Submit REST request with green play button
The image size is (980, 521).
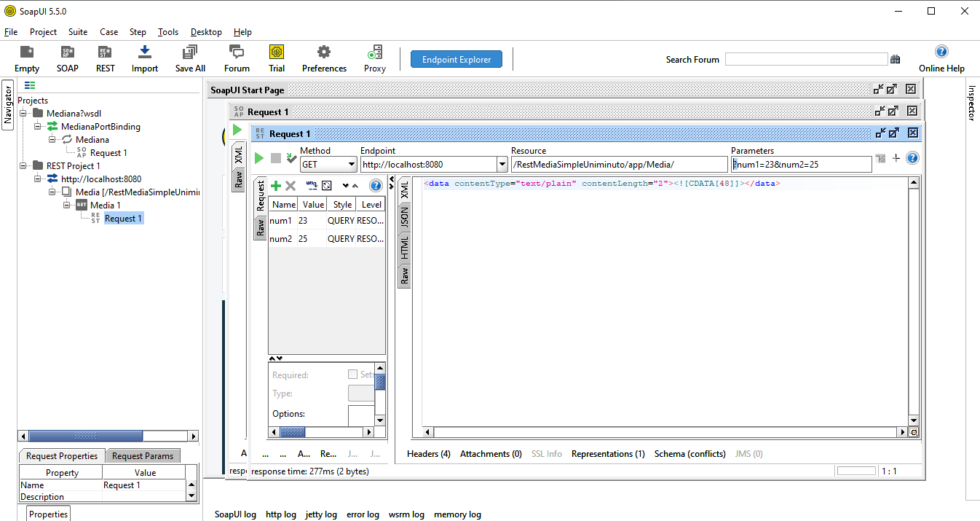pos(259,158)
